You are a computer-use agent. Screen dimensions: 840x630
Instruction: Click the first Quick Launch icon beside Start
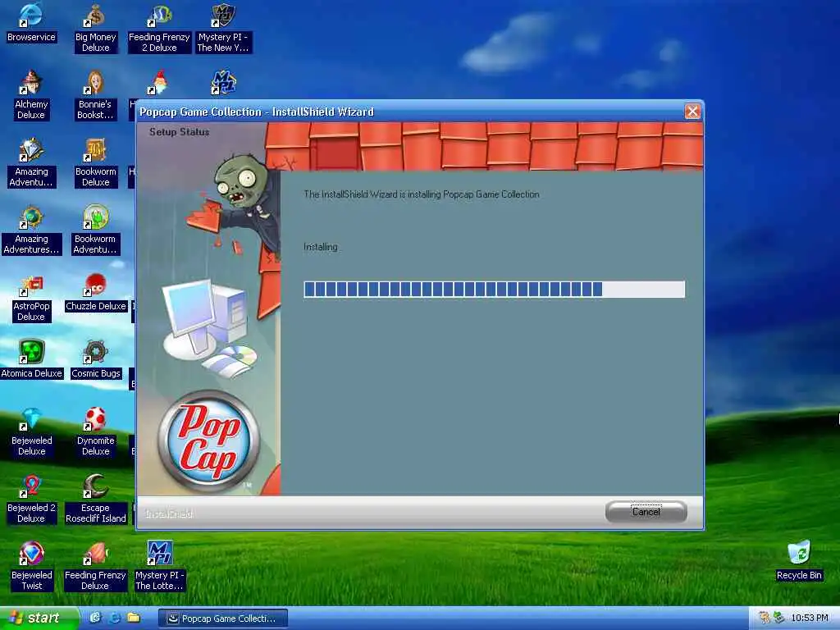[x=95, y=618]
